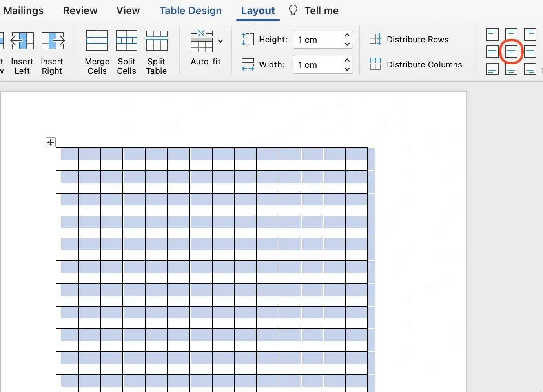Select the circled Align Center option
This screenshot has width=543, height=392.
(x=511, y=51)
